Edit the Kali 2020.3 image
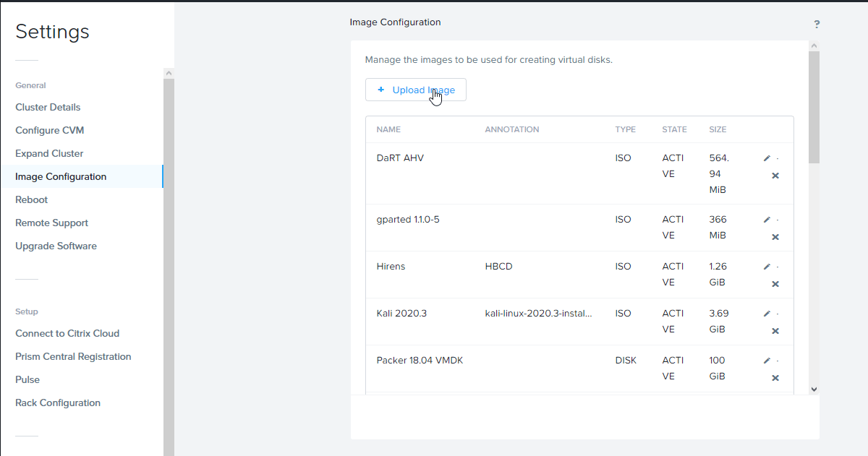This screenshot has height=456, width=868. tap(767, 314)
